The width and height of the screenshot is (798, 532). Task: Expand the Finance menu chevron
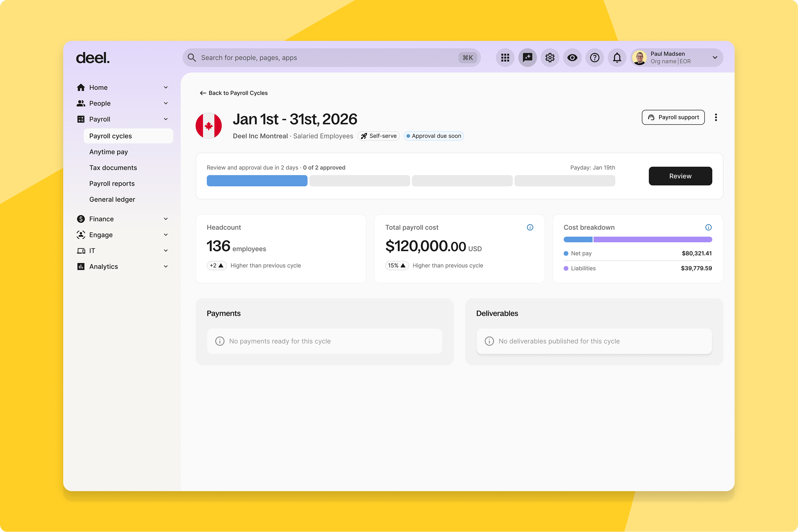166,219
